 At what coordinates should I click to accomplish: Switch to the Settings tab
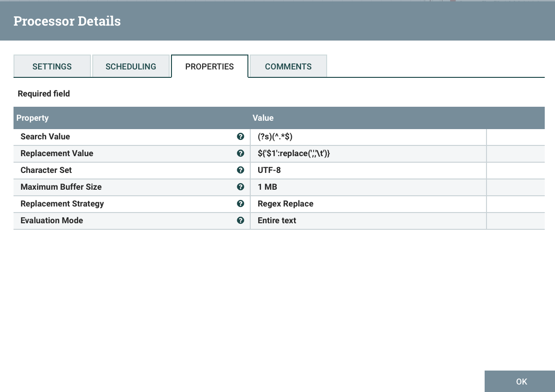pyautogui.click(x=52, y=66)
